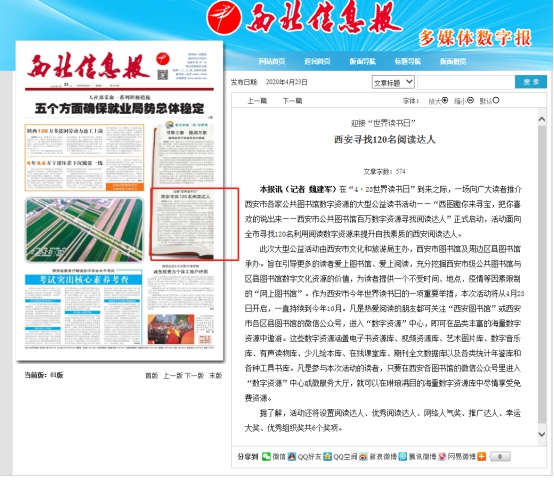Share to 新浪微博 icon
Screen dimensions: 554x482
tap(363, 457)
